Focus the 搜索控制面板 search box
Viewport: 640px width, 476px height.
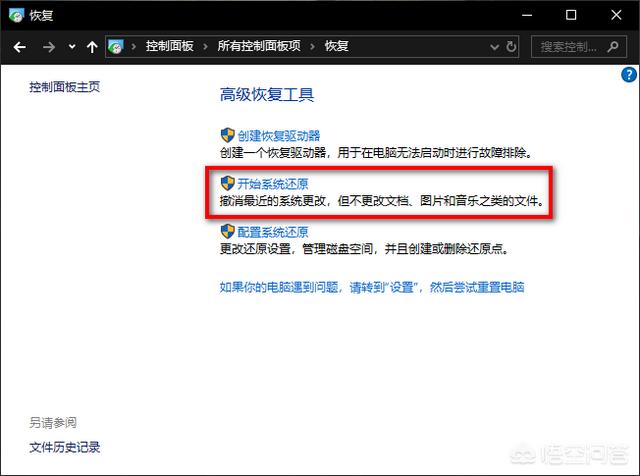(x=578, y=47)
